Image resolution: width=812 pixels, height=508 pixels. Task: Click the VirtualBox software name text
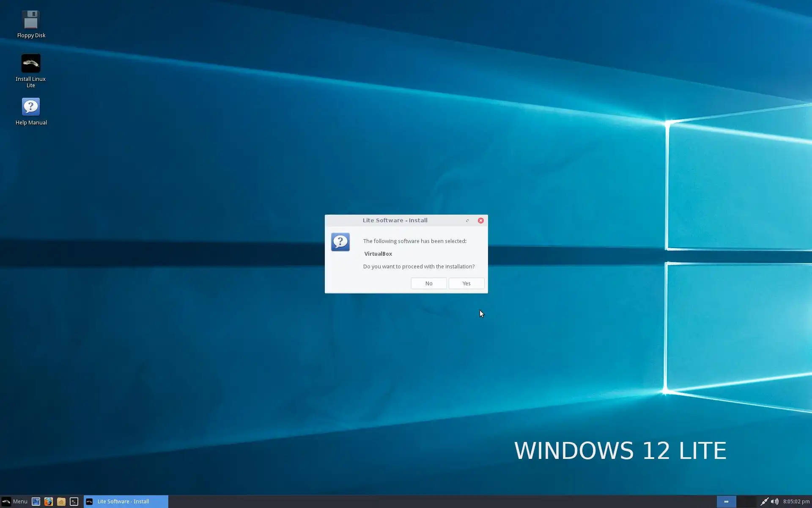pyautogui.click(x=378, y=254)
